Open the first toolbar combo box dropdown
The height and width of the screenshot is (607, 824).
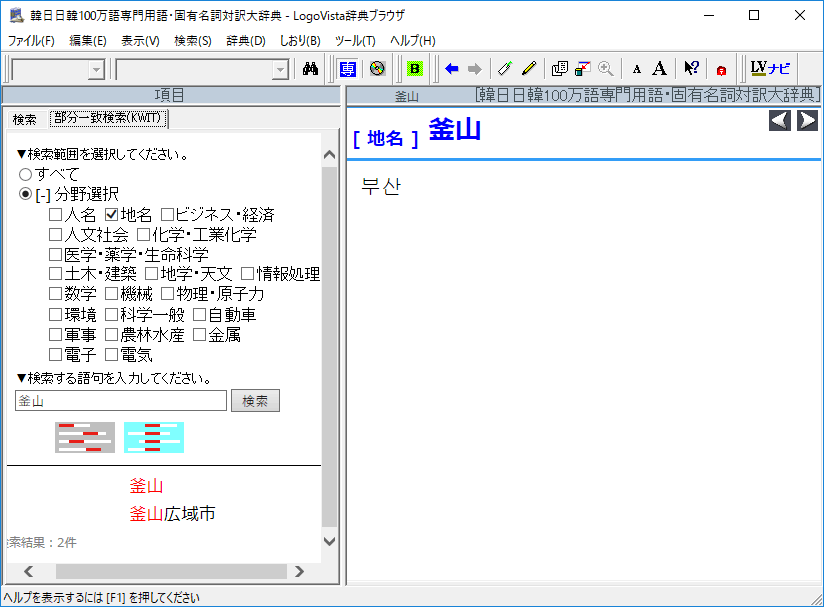tap(96, 69)
